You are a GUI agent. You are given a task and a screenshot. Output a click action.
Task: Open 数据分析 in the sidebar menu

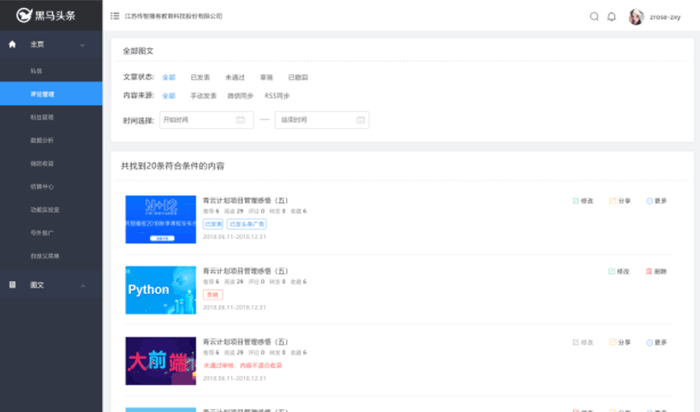(x=42, y=140)
